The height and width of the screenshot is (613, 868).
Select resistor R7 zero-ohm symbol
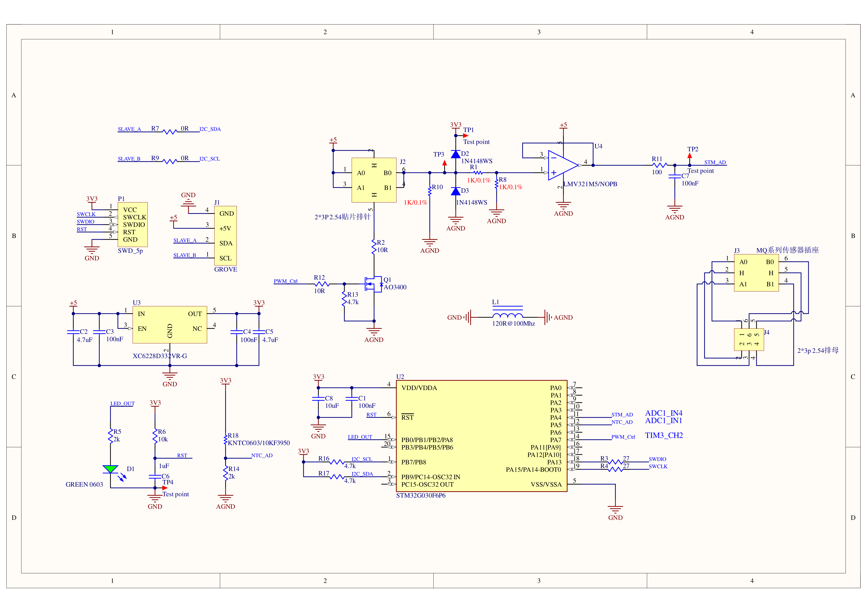point(170,132)
